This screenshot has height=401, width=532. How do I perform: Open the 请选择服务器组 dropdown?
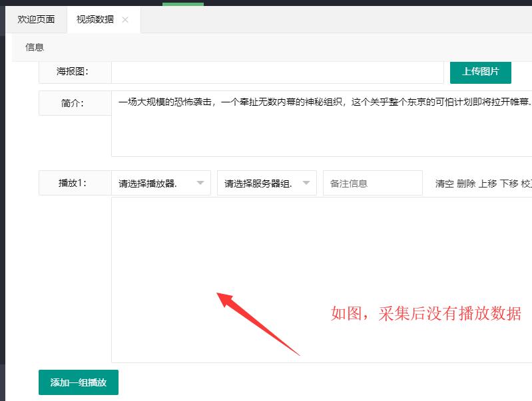(267, 183)
